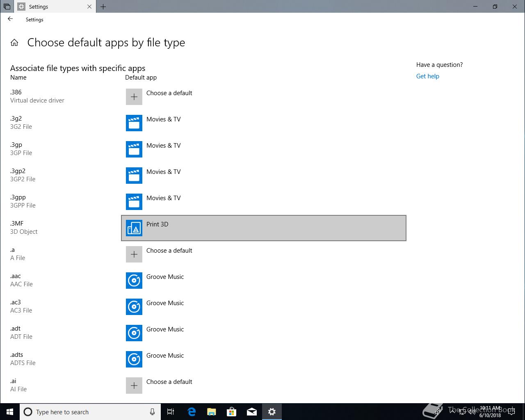Click the microphone icon in the search box
The height and width of the screenshot is (420, 525).
pyautogui.click(x=152, y=412)
